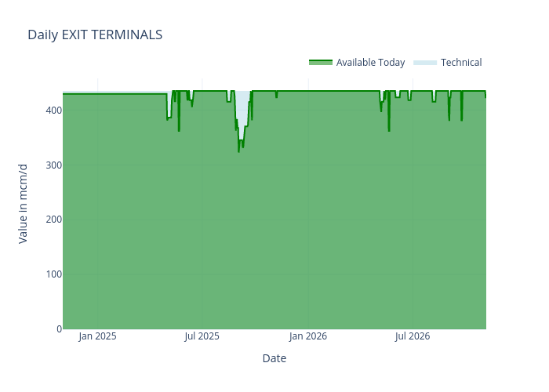Click the green Available Today legend swatch

[321, 63]
